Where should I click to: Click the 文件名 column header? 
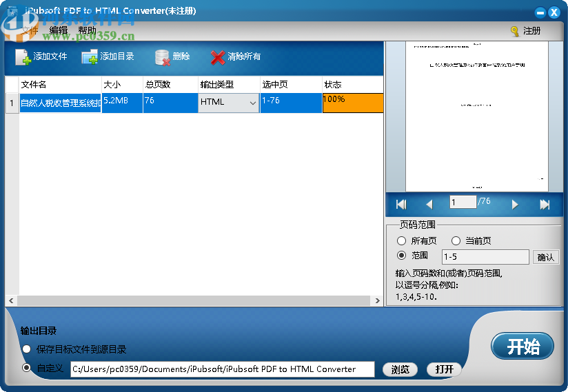(x=60, y=85)
